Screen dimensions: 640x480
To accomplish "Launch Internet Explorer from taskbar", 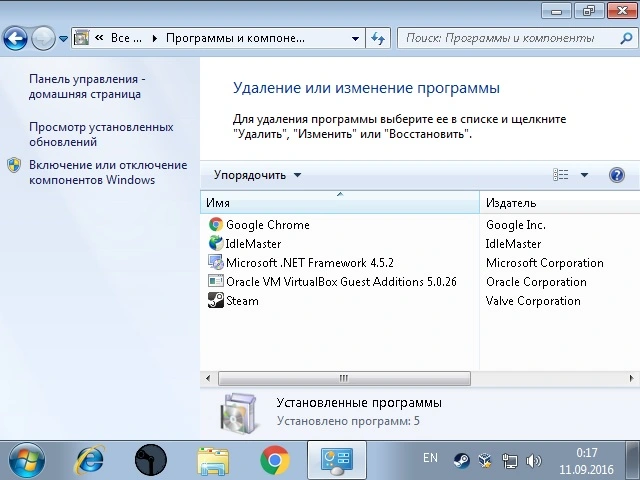I will tap(89, 460).
